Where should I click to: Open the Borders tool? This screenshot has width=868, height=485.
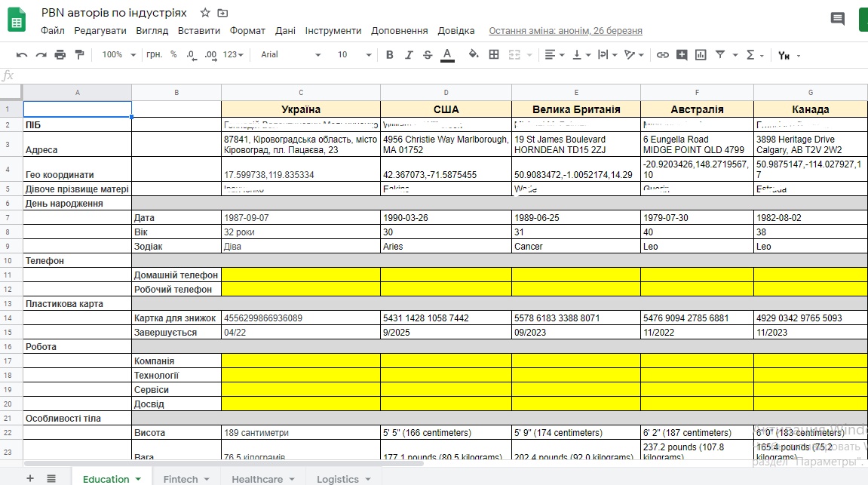pos(494,55)
